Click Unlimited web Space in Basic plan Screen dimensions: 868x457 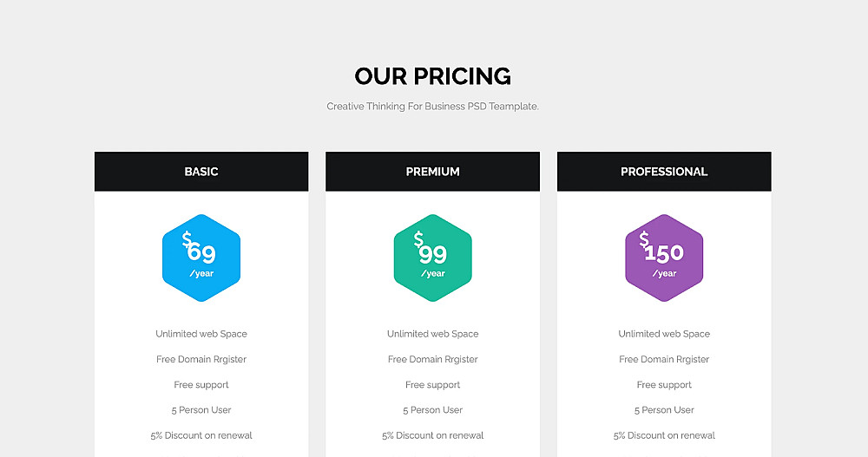pyautogui.click(x=201, y=334)
